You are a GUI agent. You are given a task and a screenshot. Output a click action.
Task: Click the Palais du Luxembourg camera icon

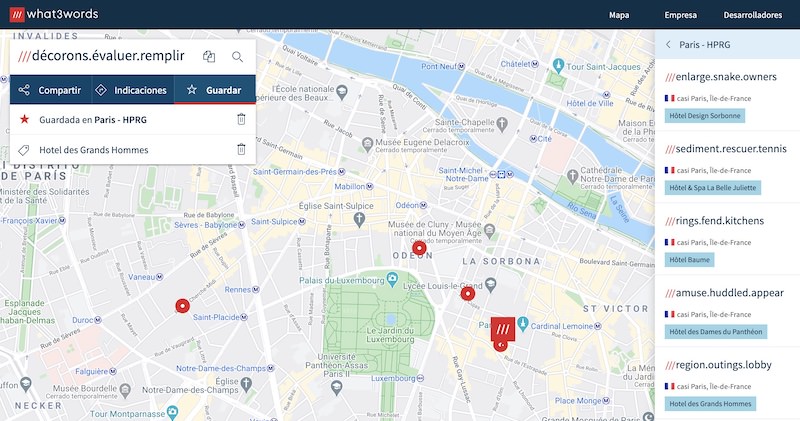pyautogui.click(x=392, y=279)
